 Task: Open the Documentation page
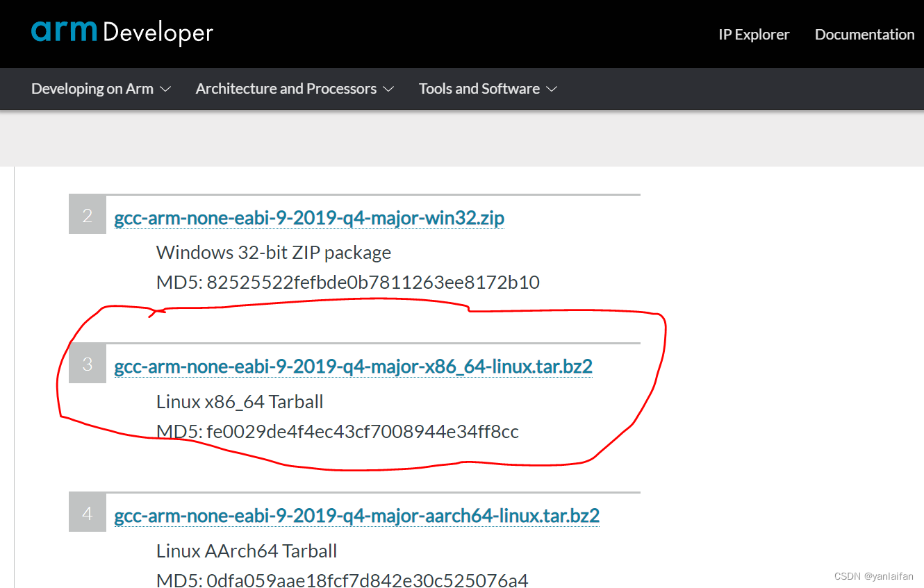864,34
